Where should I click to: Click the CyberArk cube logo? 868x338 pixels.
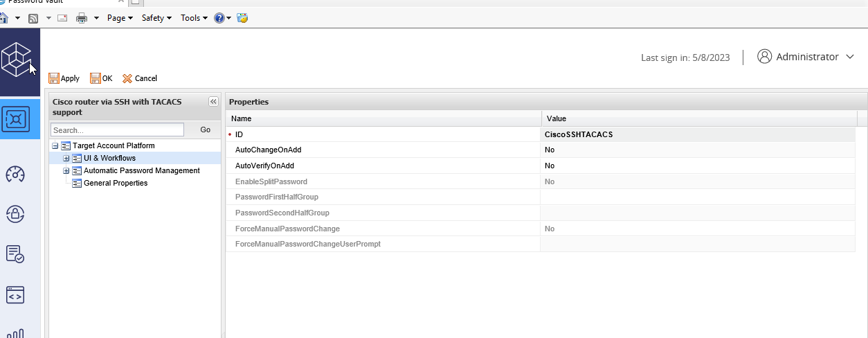(x=17, y=60)
